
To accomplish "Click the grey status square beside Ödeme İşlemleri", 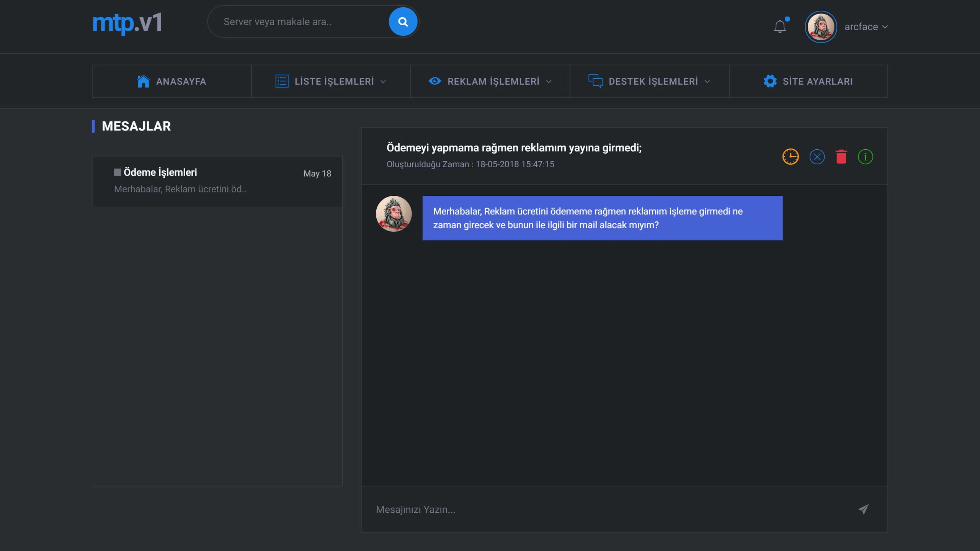I will coord(118,172).
